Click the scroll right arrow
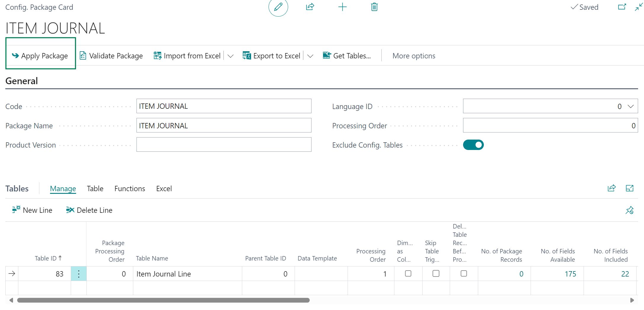 click(x=632, y=300)
